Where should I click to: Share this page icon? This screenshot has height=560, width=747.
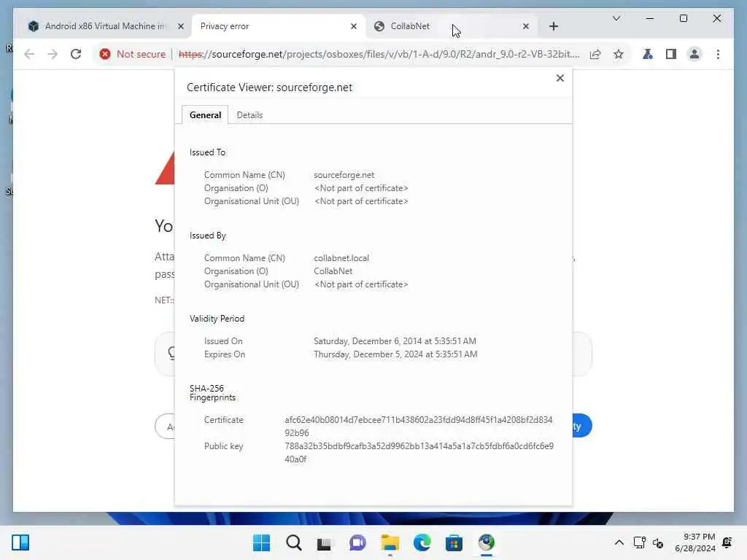595,54
